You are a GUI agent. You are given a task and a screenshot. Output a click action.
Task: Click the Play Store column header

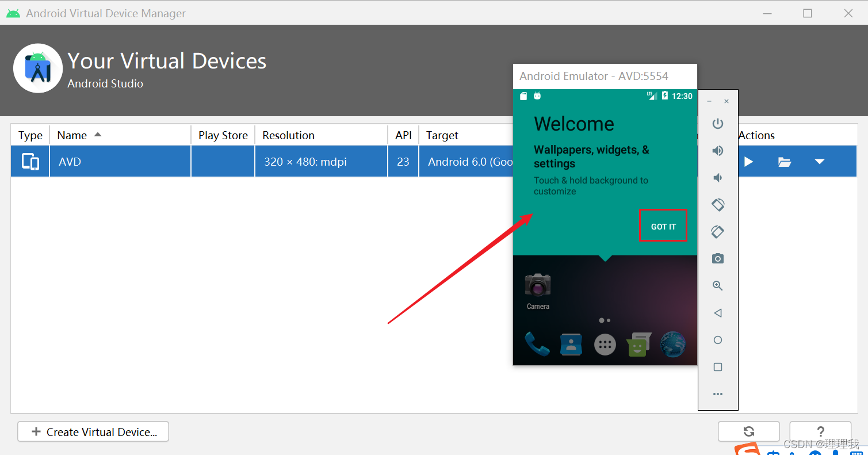(x=223, y=135)
